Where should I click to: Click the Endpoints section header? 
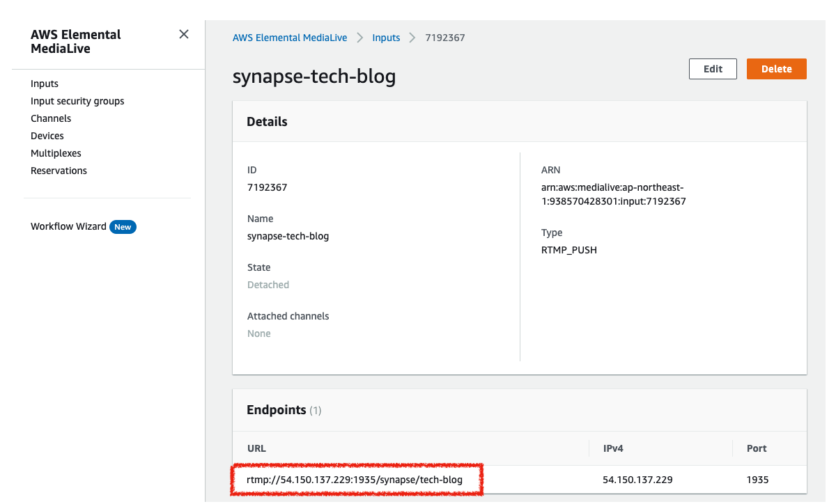[284, 410]
